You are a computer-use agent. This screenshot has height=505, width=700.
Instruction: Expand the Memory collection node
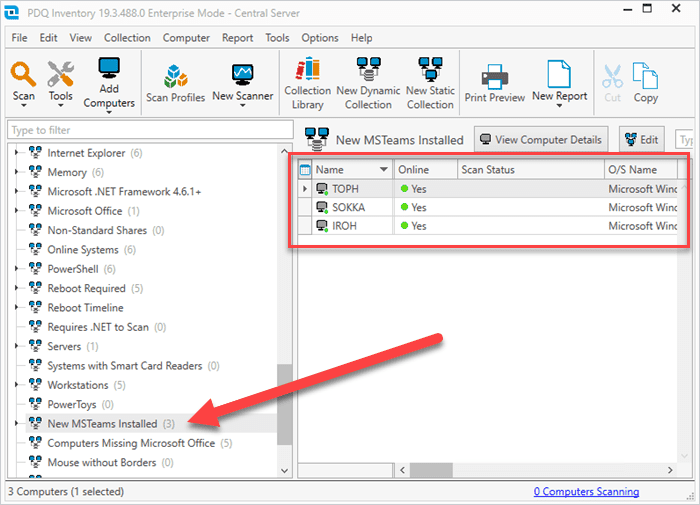(16, 172)
